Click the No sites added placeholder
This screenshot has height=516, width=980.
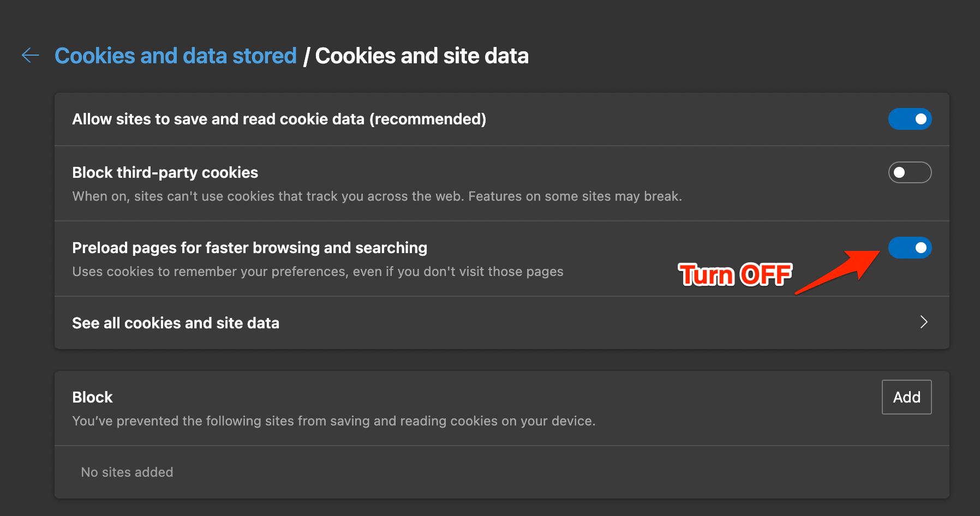coord(127,472)
